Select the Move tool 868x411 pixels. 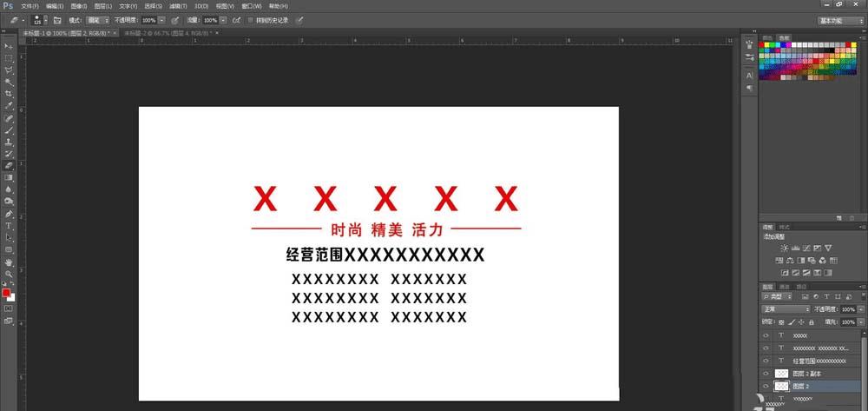[9, 47]
